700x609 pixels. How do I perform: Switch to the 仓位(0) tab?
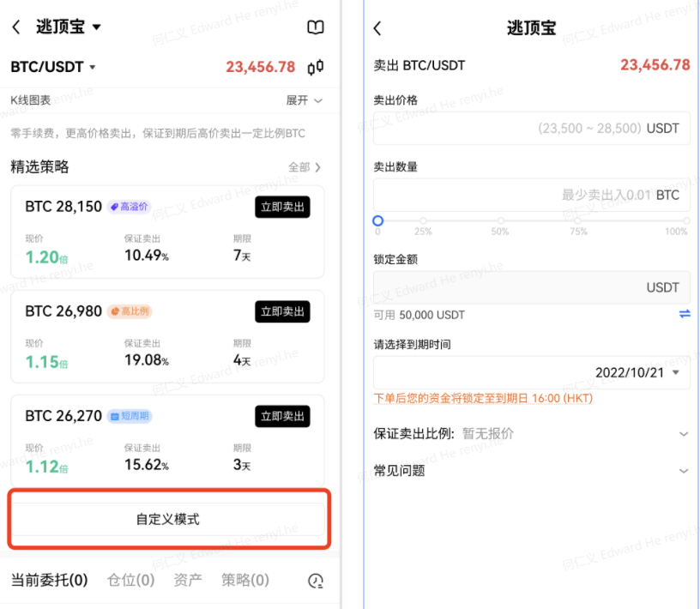click(x=130, y=581)
